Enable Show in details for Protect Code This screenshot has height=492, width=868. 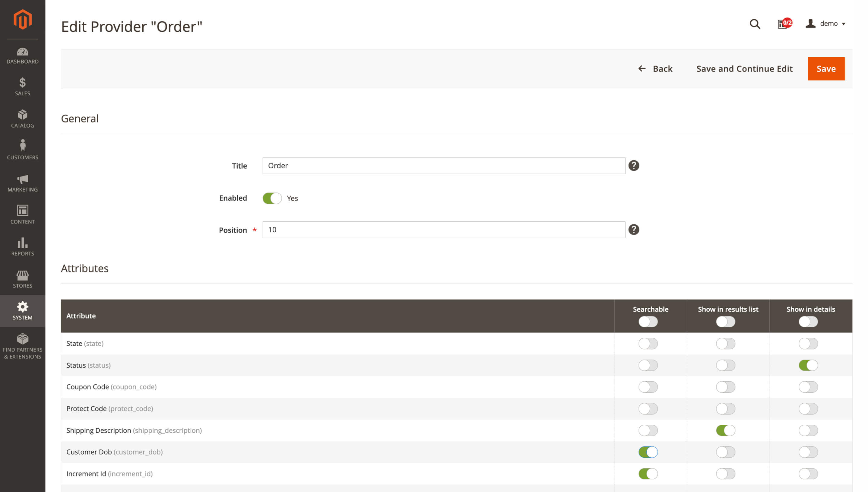point(808,409)
